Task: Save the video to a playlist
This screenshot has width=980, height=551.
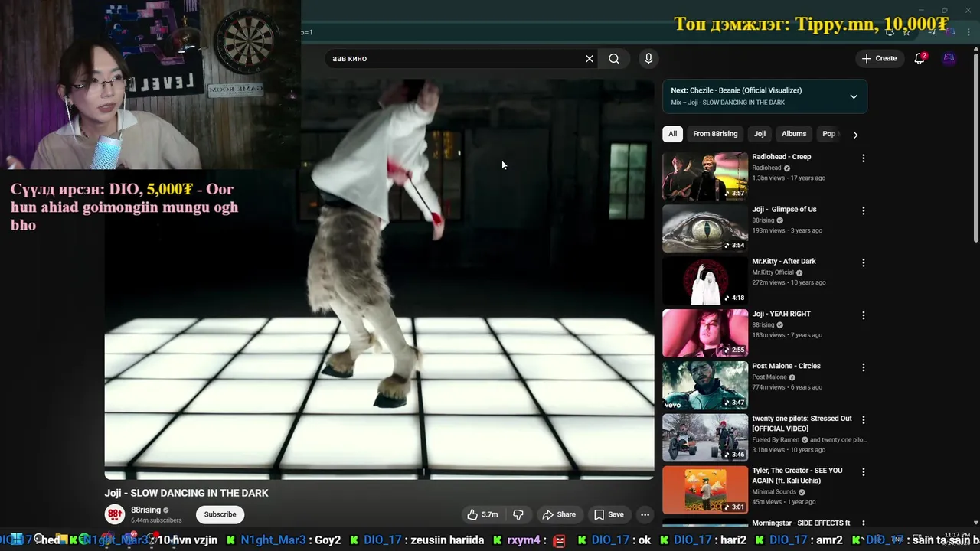Action: [x=609, y=514]
